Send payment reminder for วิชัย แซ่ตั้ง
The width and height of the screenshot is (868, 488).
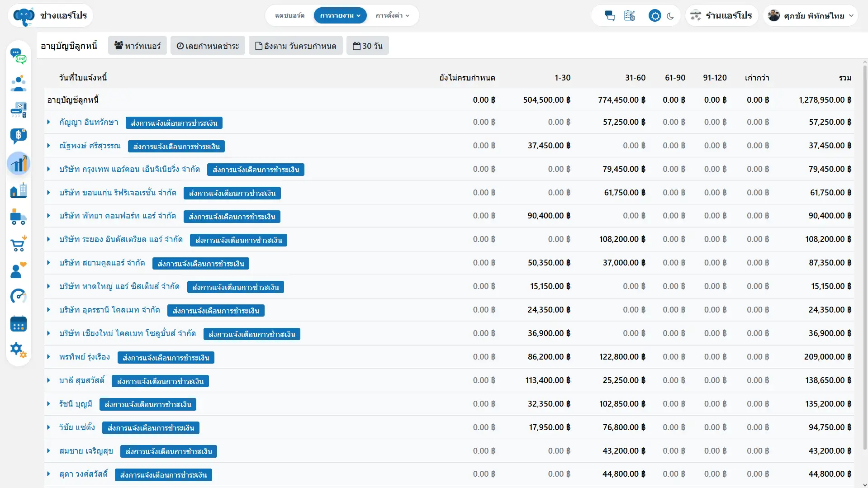coord(151,428)
